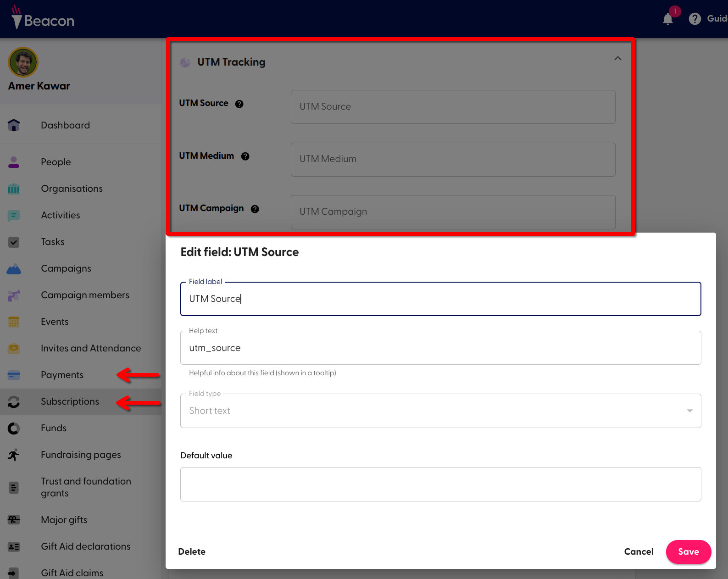
Task: Click the Gift Aid claims arrow icon
Action: click(x=14, y=573)
